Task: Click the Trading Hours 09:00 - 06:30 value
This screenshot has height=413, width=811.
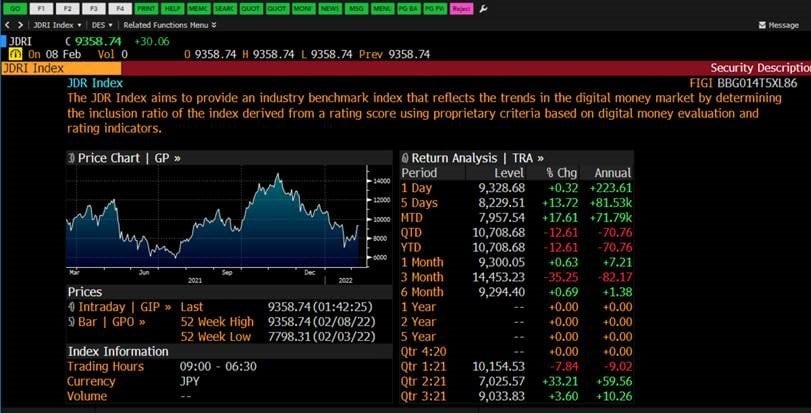Action: click(x=218, y=366)
